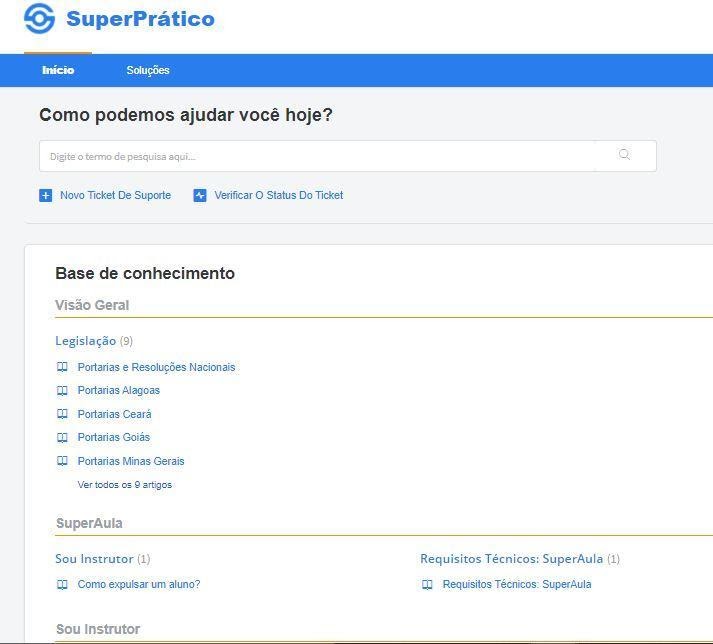Open Requisitos Técnicos: SuperAula category heading
This screenshot has width=713, height=644.
click(x=512, y=558)
